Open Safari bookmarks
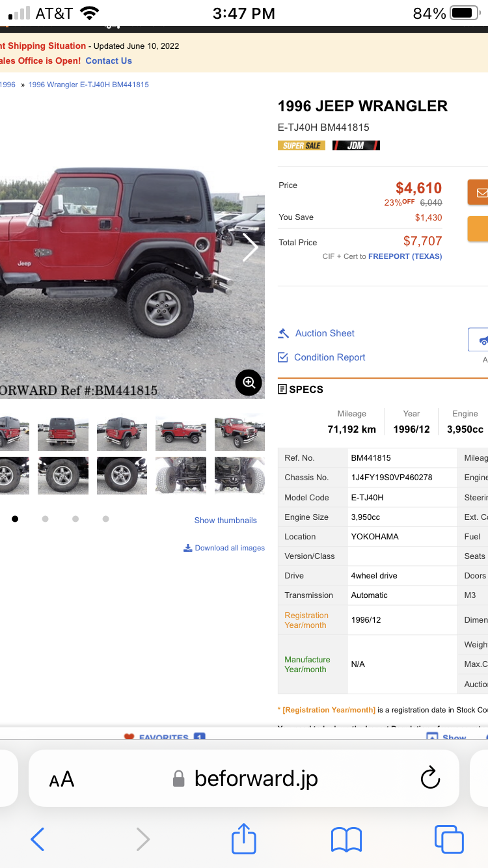This screenshot has width=488, height=868. click(346, 839)
